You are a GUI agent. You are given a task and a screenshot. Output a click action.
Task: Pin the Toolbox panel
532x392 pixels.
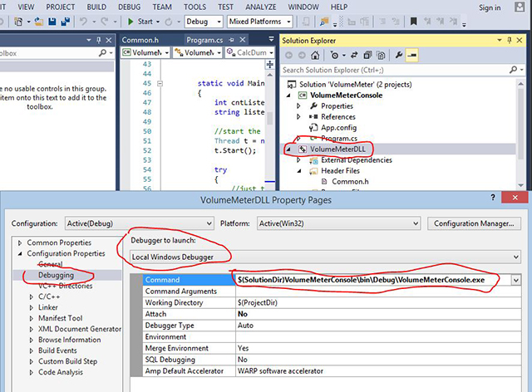[98, 40]
